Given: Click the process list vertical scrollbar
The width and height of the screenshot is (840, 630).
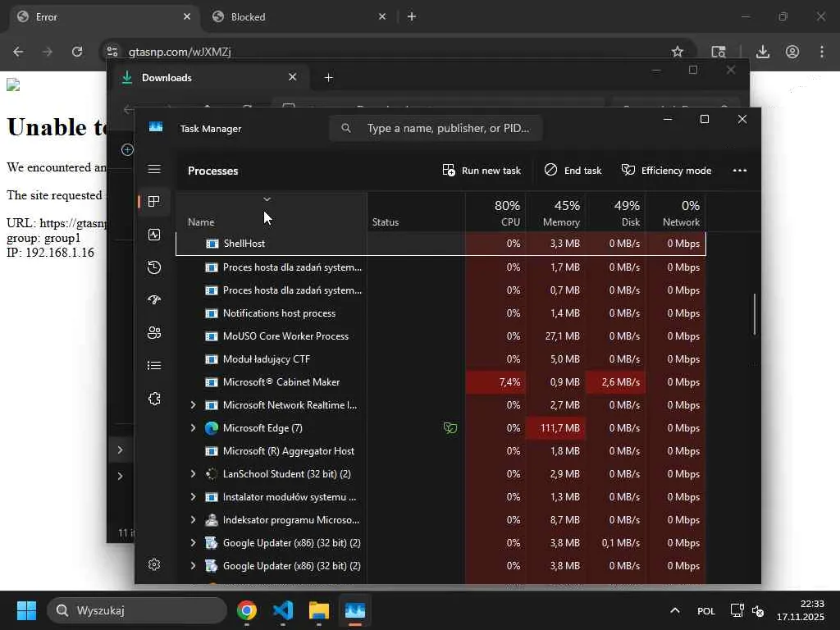Looking at the screenshot, I should click(755, 314).
